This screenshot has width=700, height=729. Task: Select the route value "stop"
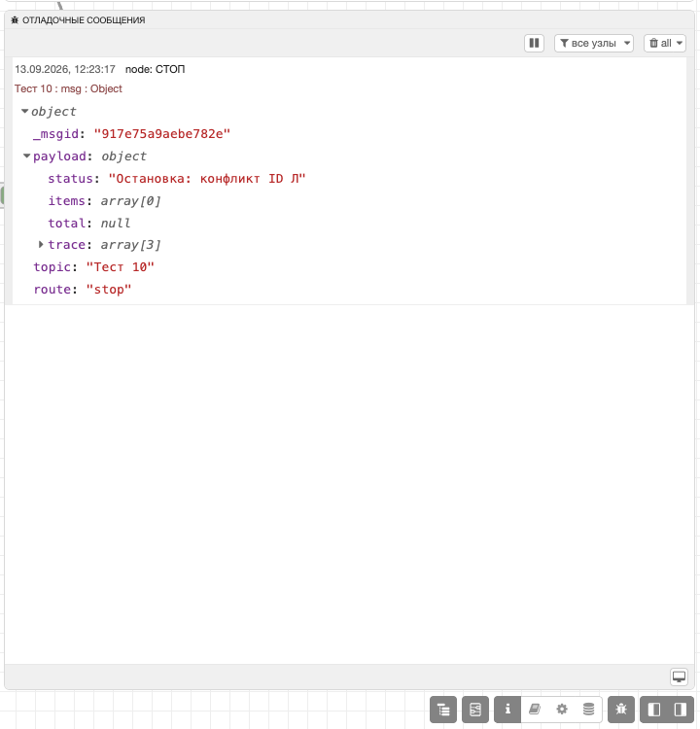point(109,290)
